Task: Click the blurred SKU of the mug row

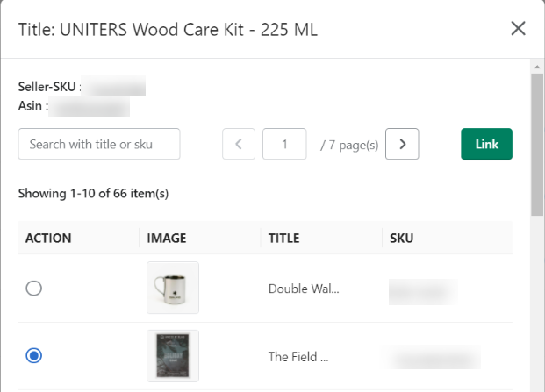Action: [x=423, y=292]
